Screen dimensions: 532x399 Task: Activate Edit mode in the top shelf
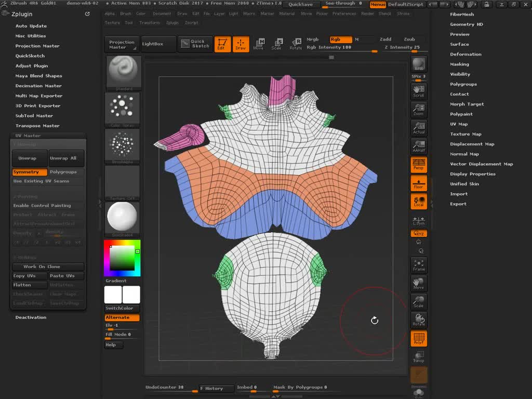[x=222, y=44]
